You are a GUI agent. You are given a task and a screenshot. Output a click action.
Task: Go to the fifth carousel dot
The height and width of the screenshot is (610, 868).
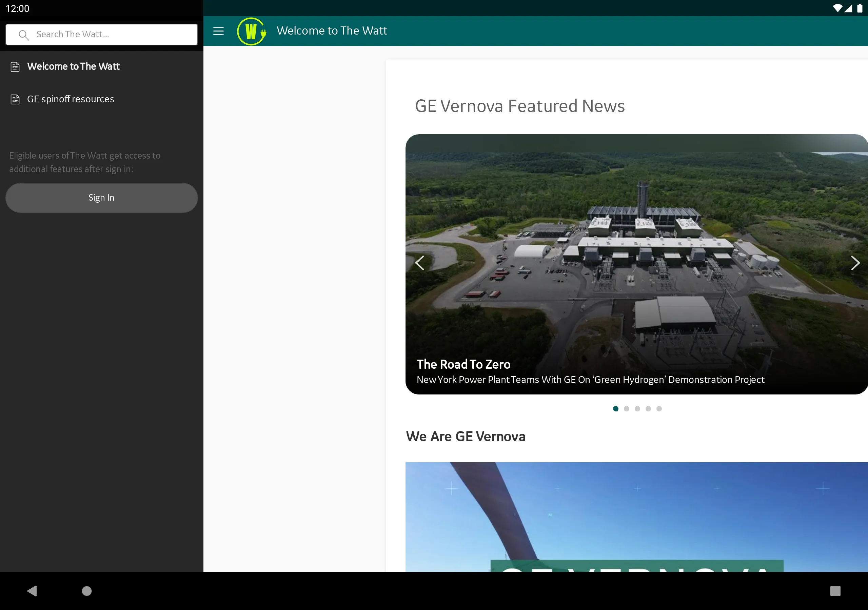coord(659,409)
